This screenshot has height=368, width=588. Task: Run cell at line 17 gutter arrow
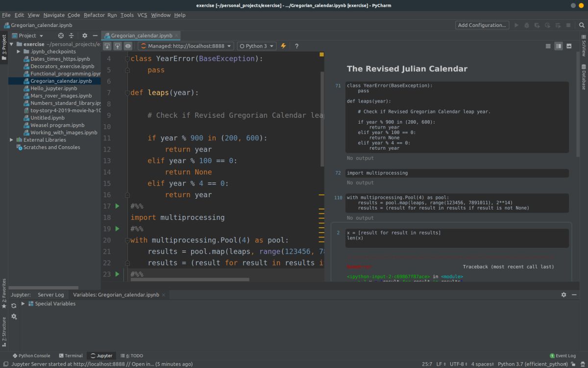117,206
